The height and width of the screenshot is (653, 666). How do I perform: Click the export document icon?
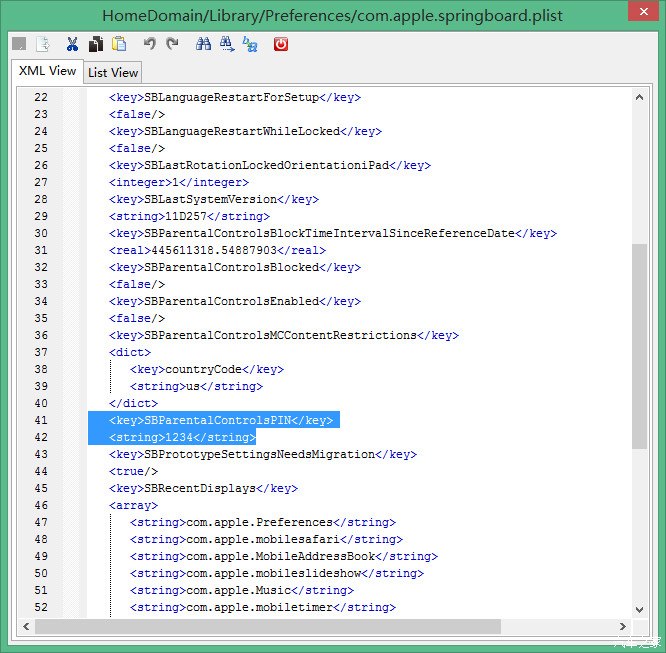click(x=42, y=44)
